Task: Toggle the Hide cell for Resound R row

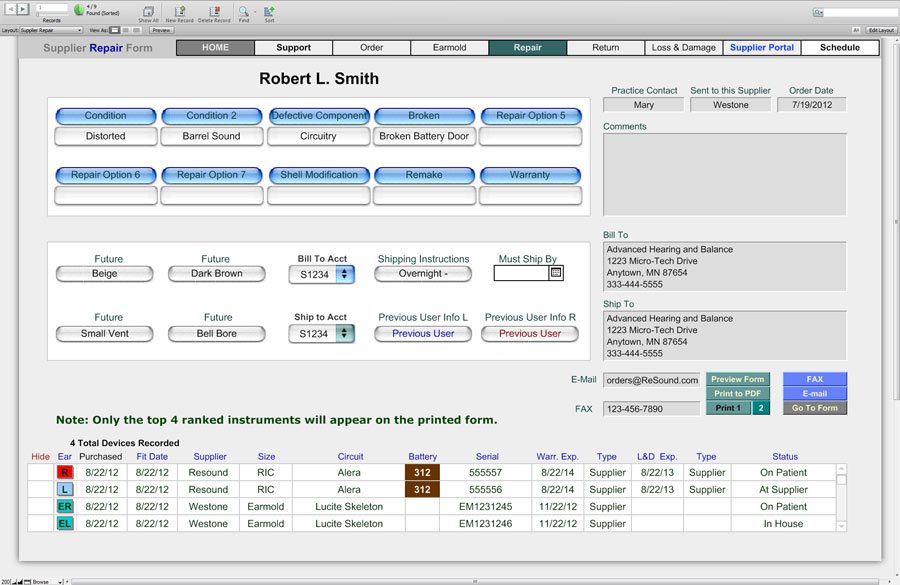Action: coord(40,473)
